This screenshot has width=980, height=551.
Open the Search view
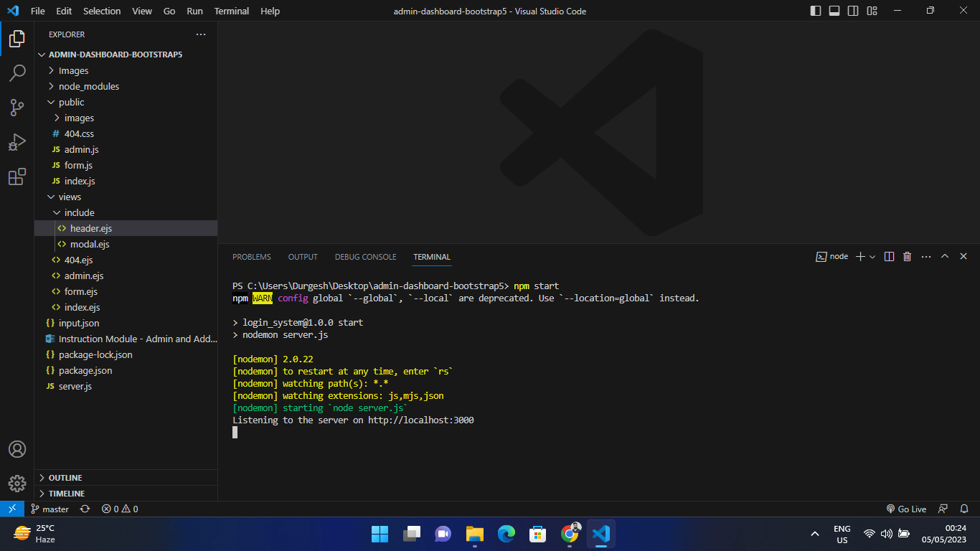17,72
